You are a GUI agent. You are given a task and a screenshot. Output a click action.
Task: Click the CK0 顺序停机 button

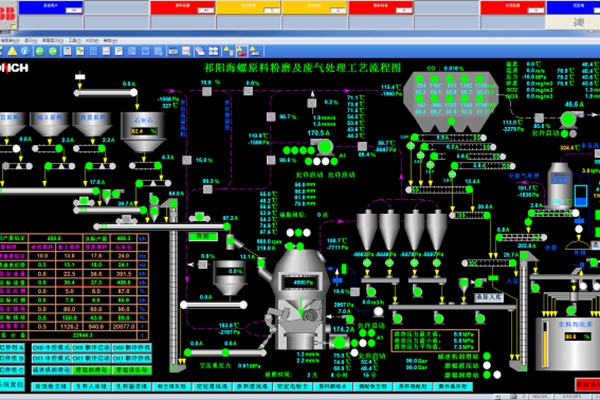pyautogui.click(x=132, y=348)
